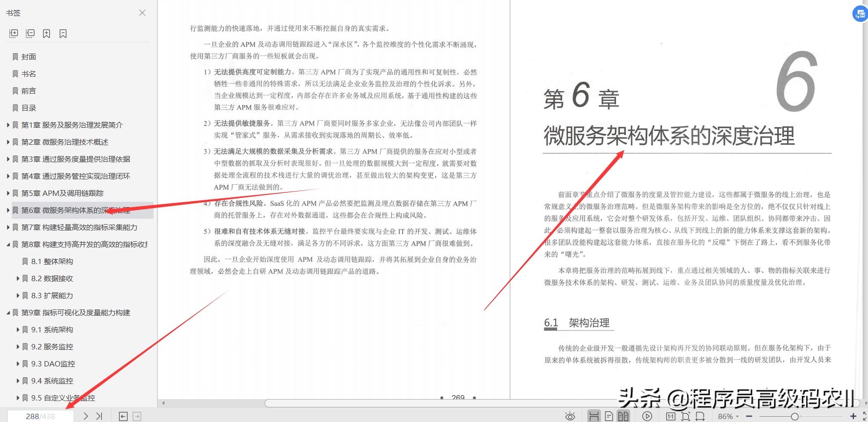Open the 前言 bookmark
Screen dimensions: 868x422
(29, 91)
